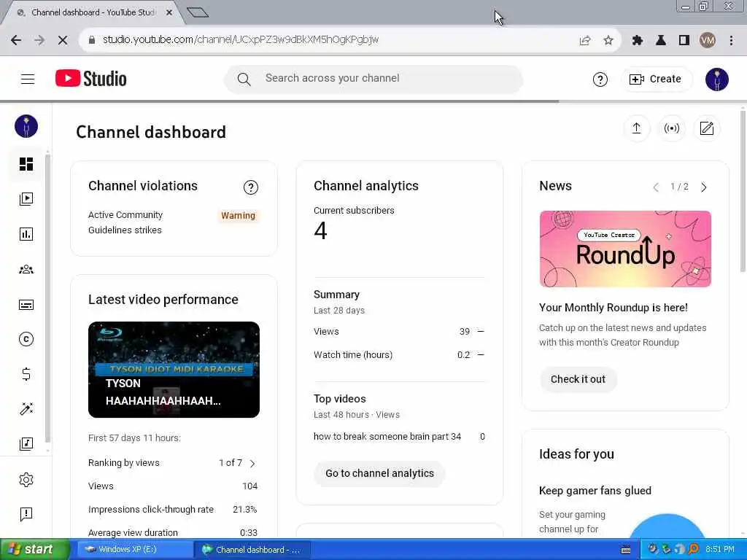
Task: Click the account avatar in the header
Action: click(716, 79)
